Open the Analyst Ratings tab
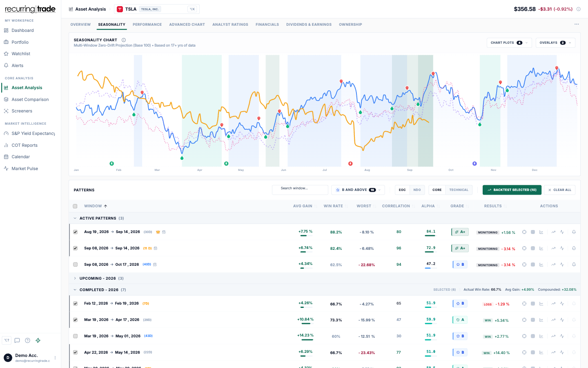This screenshot has height=368, width=588. [x=230, y=25]
